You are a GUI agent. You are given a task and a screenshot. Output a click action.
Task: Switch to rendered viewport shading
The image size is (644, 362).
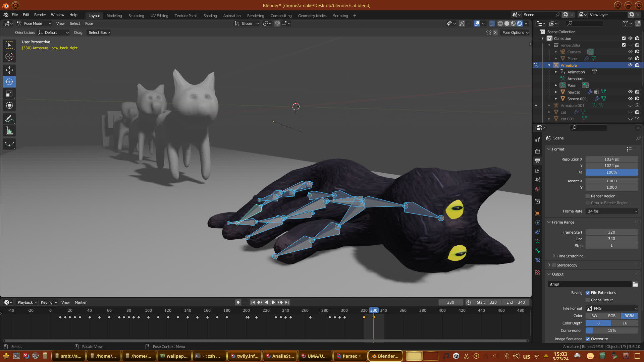click(x=520, y=23)
